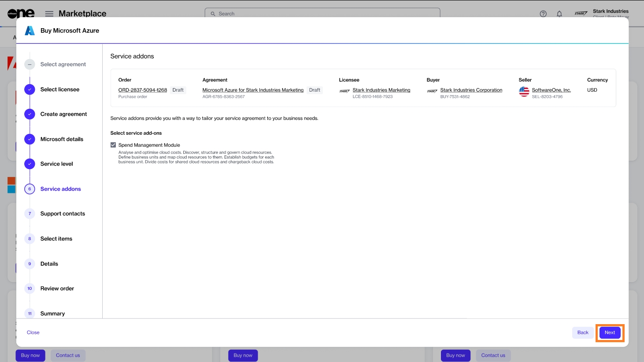The image size is (644, 362).
Task: Click the Microsoft Azure logo icon
Action: tap(30, 30)
